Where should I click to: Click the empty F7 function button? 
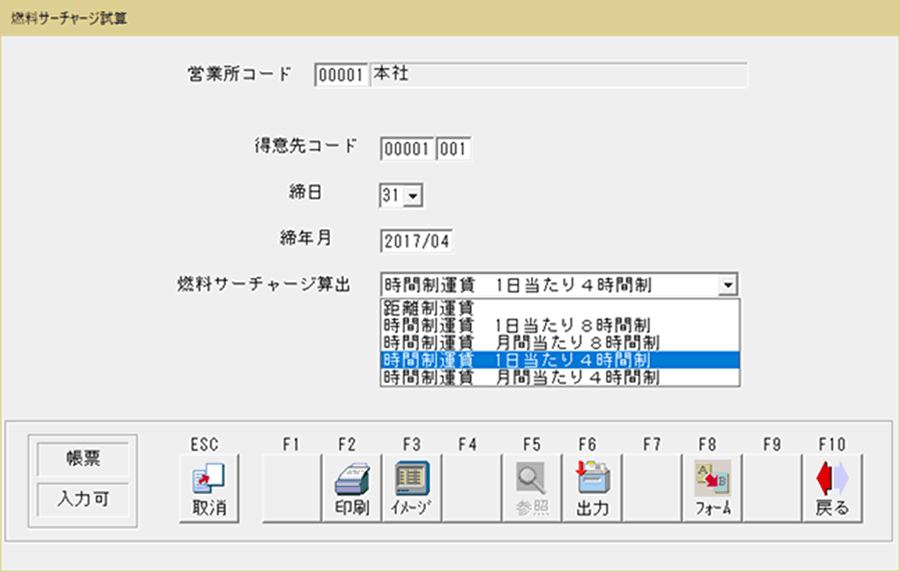tap(652, 488)
